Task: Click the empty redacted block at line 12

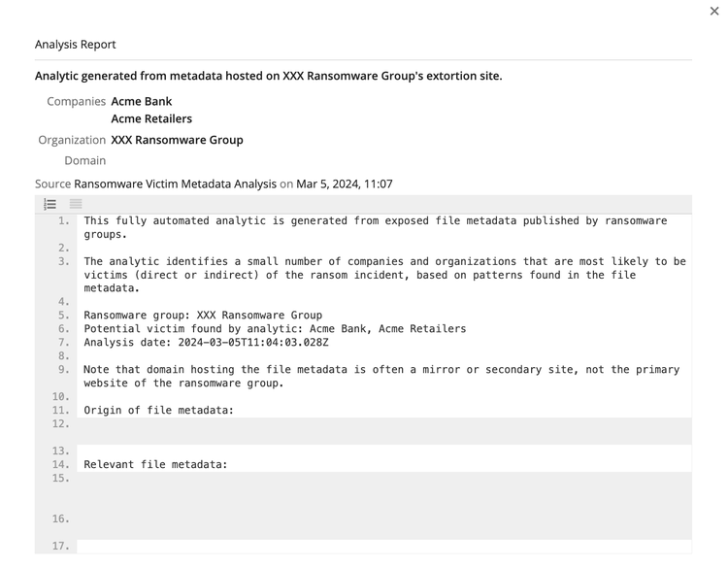Action: pos(383,431)
